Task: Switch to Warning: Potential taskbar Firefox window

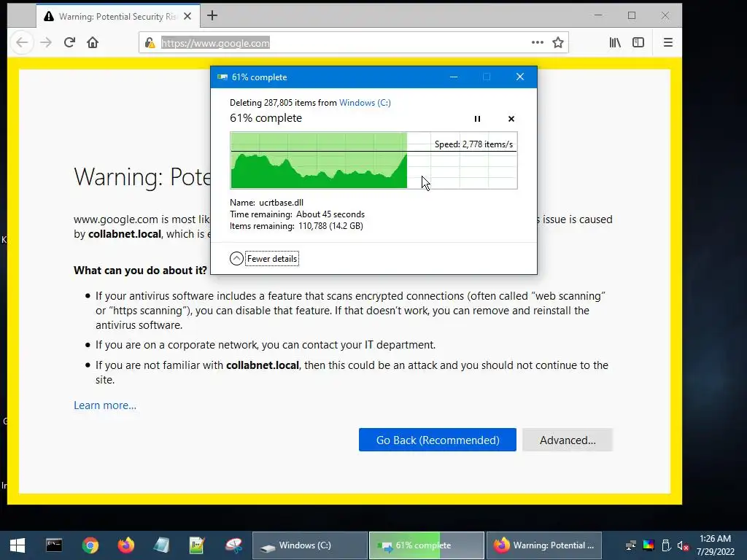Action: (x=543, y=545)
